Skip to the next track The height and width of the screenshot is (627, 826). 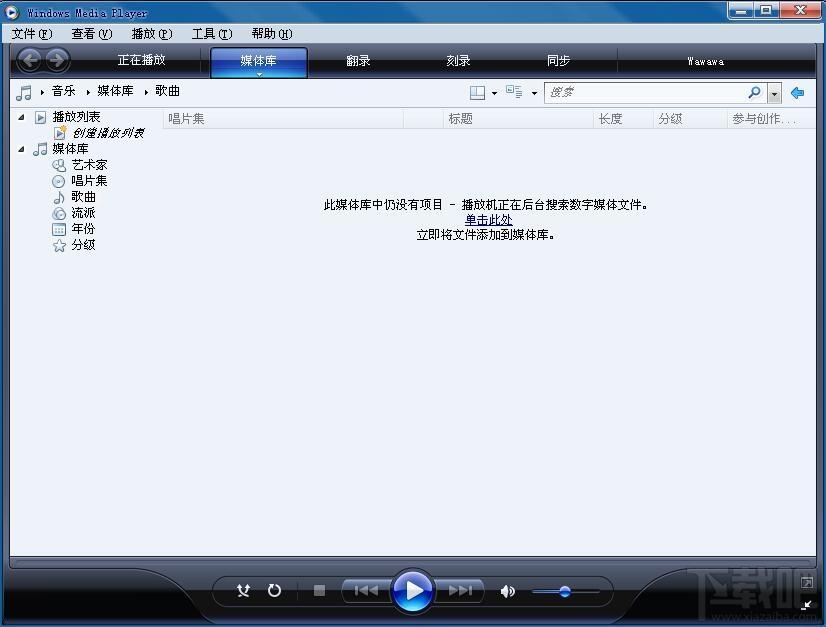[460, 591]
